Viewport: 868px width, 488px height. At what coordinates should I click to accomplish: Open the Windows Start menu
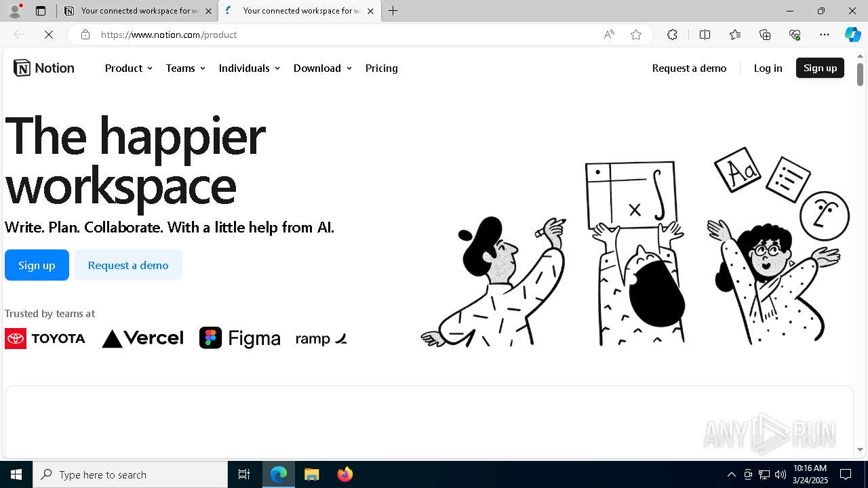click(16, 474)
